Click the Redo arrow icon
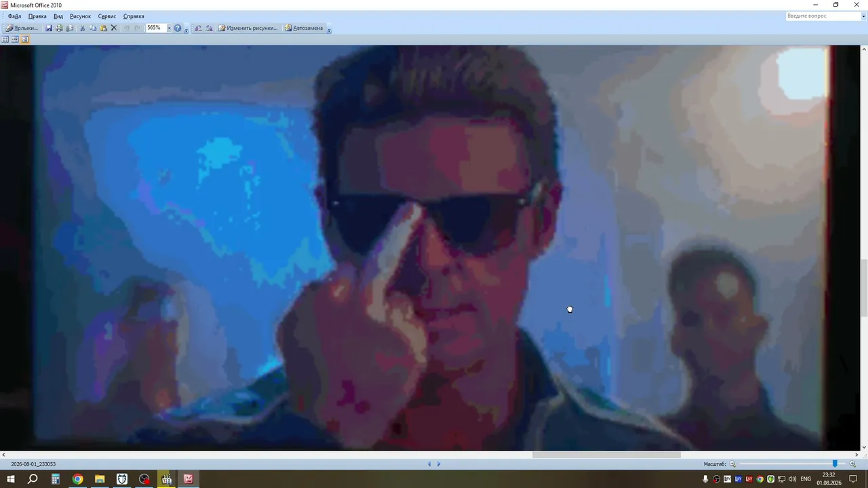Image resolution: width=868 pixels, height=488 pixels. click(137, 28)
